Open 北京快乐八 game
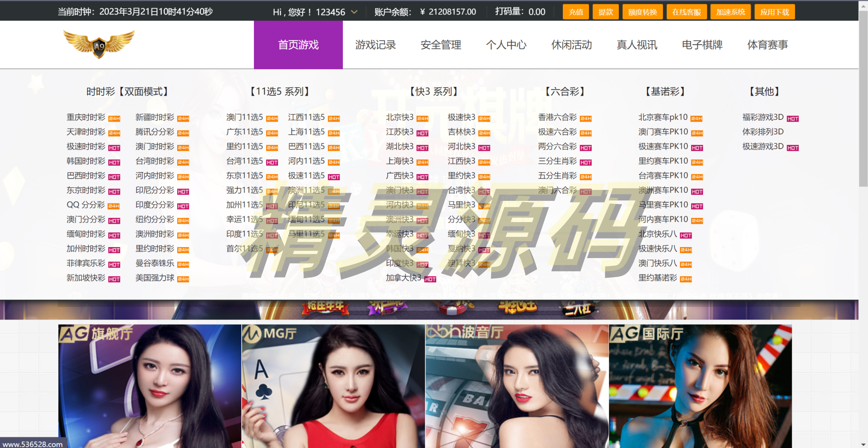This screenshot has width=868, height=448. point(658,234)
